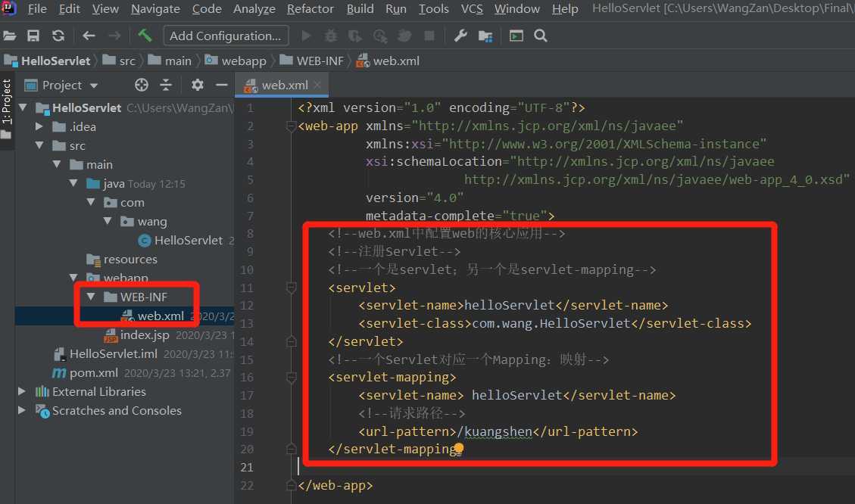
Task: Click the Debug bug icon
Action: pos(330,36)
